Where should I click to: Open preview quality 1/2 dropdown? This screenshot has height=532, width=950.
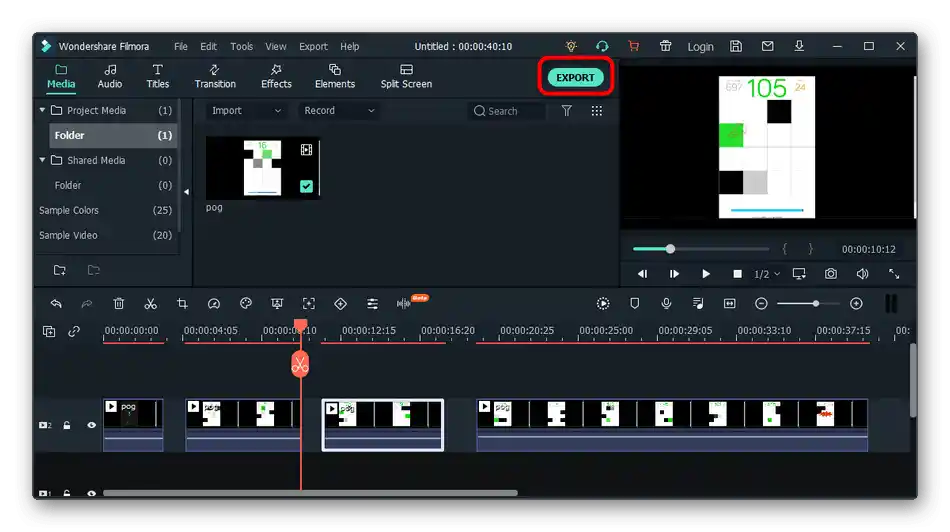(766, 274)
